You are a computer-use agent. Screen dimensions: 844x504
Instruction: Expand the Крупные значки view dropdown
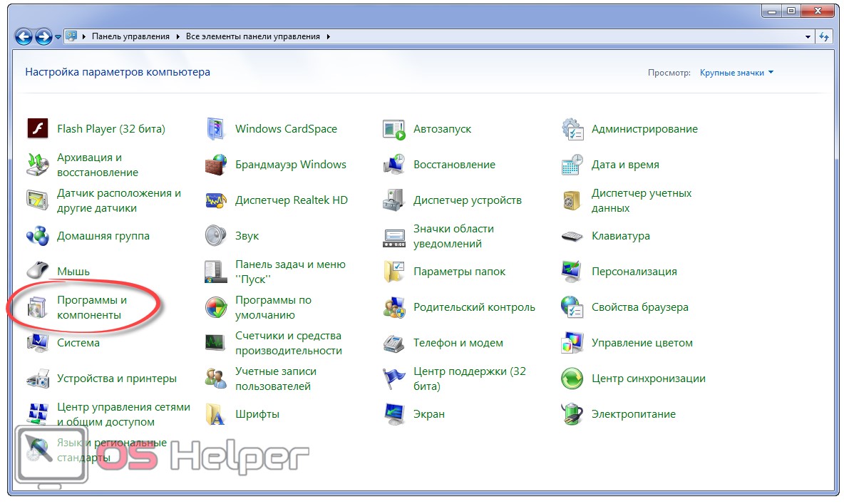pos(736,73)
